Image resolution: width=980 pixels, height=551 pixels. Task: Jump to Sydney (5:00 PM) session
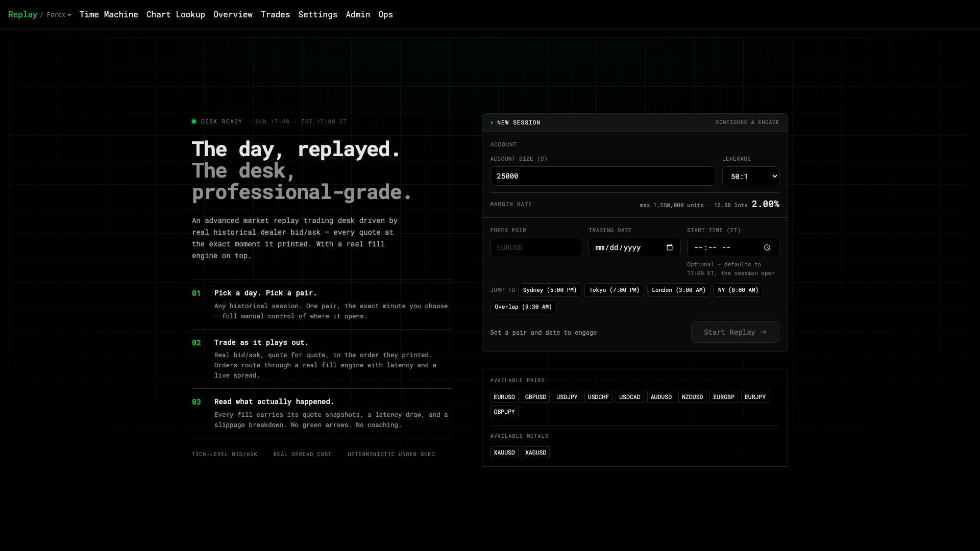tap(550, 290)
